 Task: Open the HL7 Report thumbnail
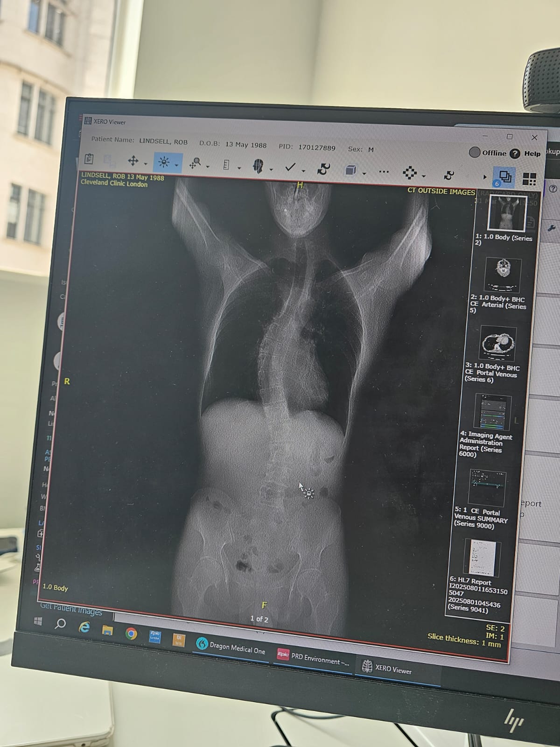(x=483, y=558)
